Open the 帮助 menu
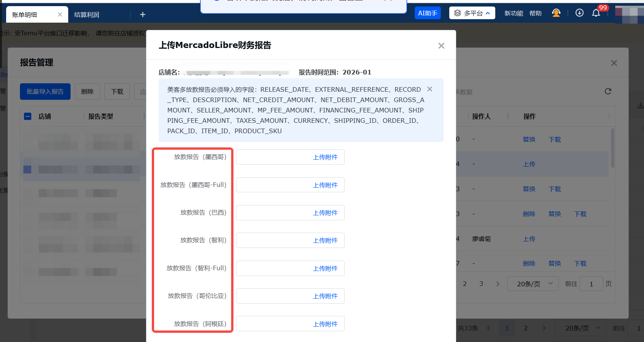Screen dimensions: 644x342 (x=535, y=13)
